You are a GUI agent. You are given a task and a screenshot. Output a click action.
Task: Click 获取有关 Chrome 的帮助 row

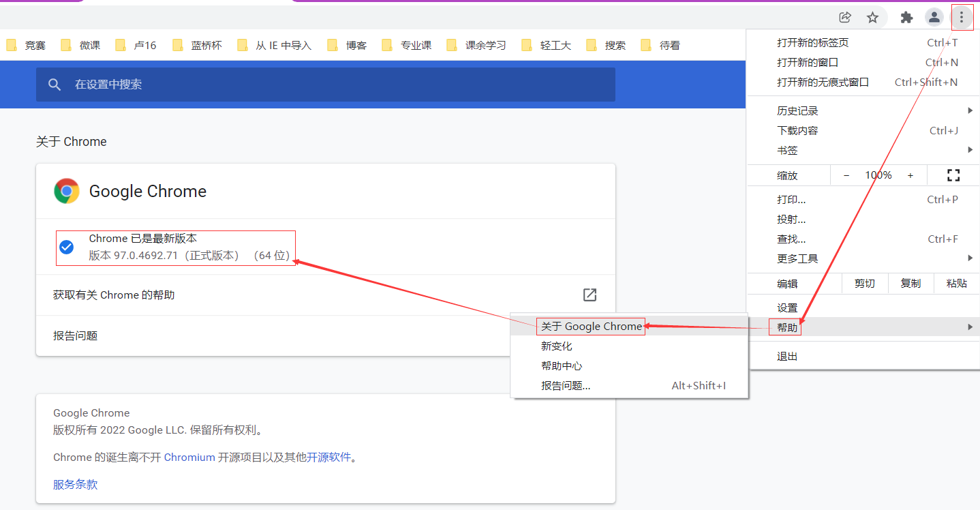point(326,295)
